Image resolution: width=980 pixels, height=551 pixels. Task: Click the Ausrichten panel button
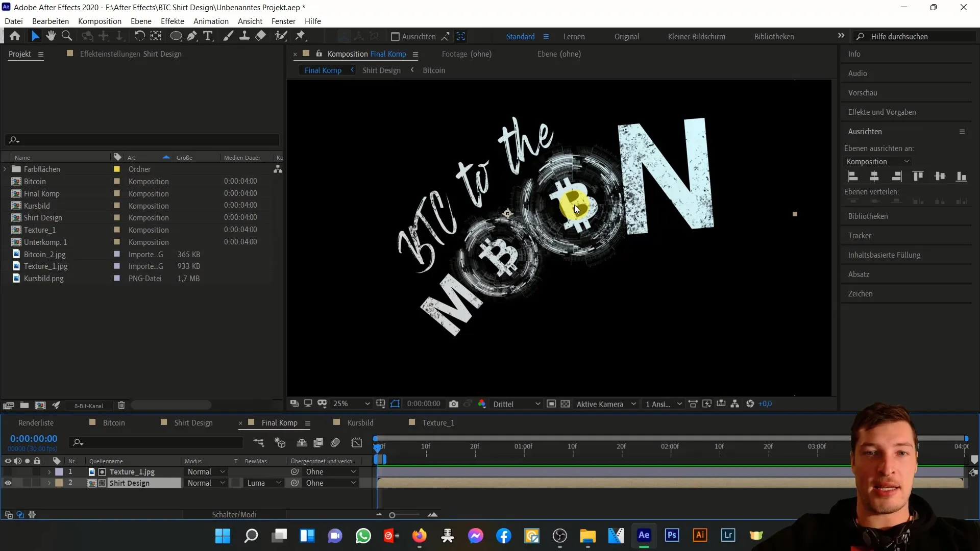[865, 131]
